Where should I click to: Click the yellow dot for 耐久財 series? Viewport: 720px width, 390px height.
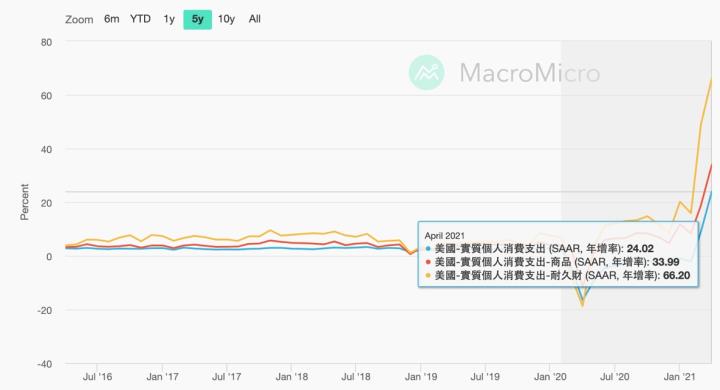428,275
